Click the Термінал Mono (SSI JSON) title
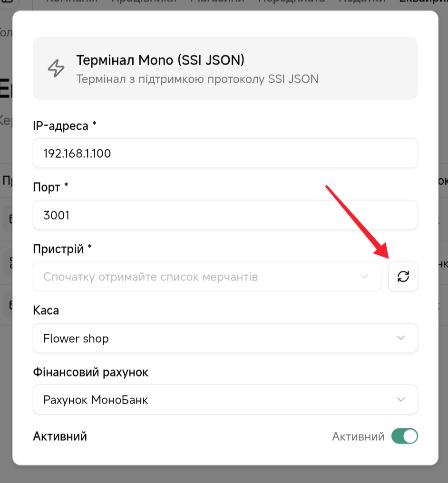Image resolution: width=448 pixels, height=483 pixels. click(160, 60)
